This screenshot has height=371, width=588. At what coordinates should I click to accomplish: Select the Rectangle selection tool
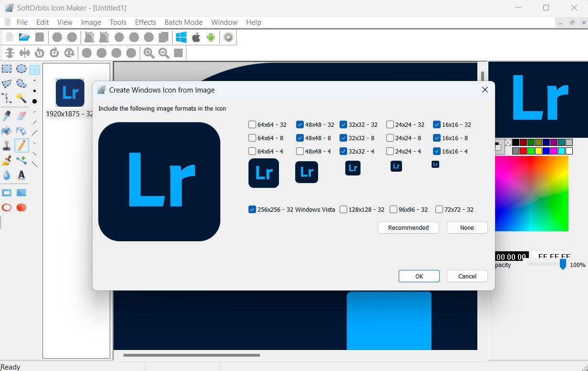(7, 69)
